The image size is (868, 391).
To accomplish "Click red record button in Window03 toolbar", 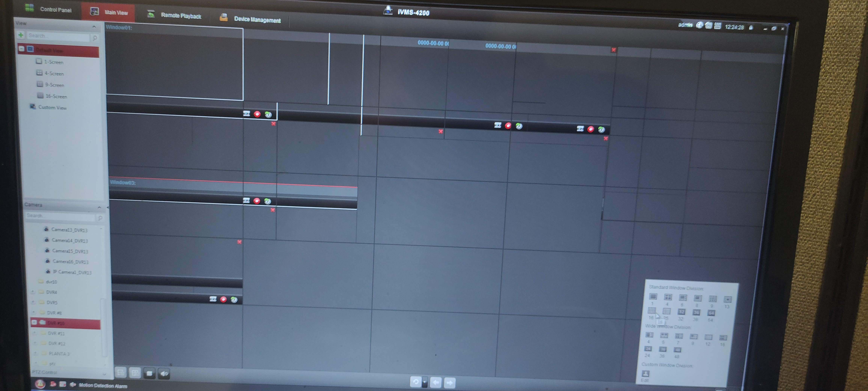I will (x=257, y=201).
